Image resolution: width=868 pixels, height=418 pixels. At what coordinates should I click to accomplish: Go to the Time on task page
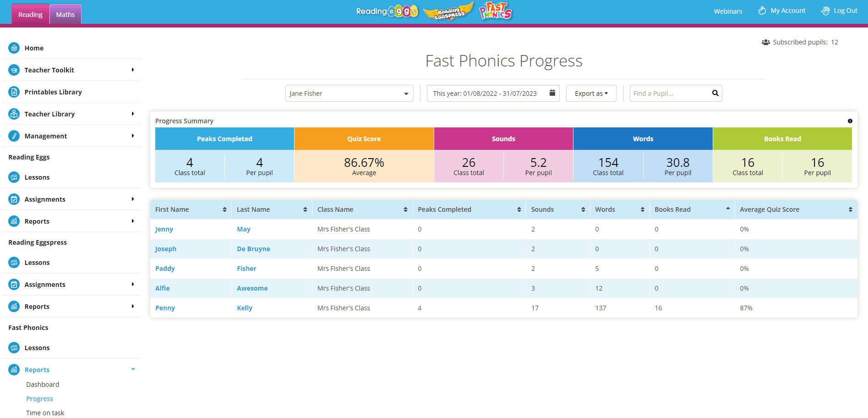point(45,412)
